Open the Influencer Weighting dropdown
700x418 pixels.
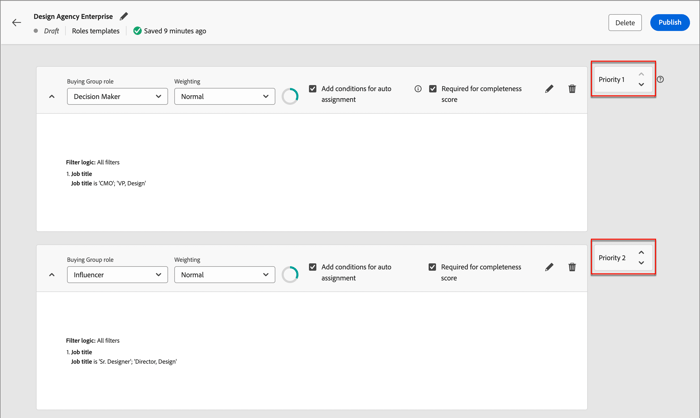point(224,275)
